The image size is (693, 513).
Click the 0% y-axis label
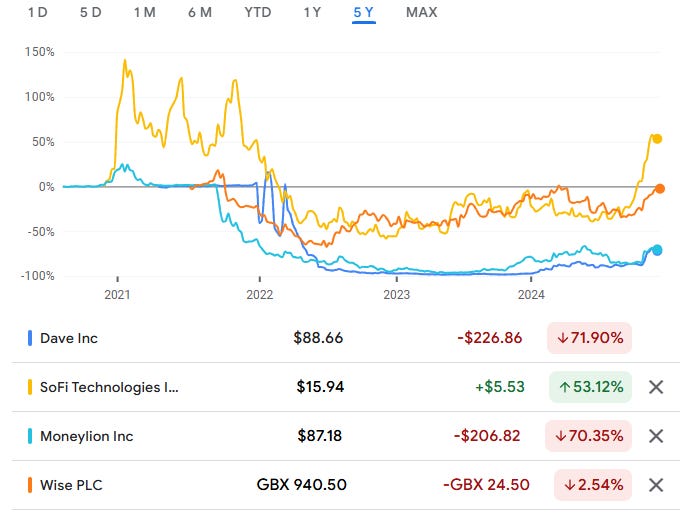(46, 187)
